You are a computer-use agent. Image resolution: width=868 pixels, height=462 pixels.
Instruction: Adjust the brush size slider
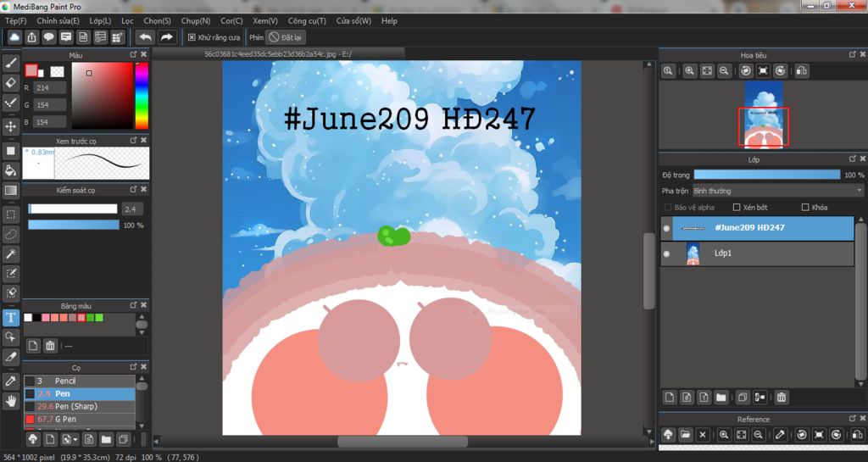(73, 209)
